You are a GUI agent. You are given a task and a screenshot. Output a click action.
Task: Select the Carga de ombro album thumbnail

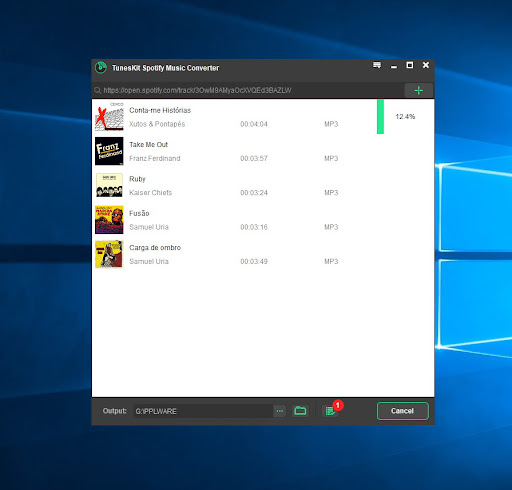(109, 254)
